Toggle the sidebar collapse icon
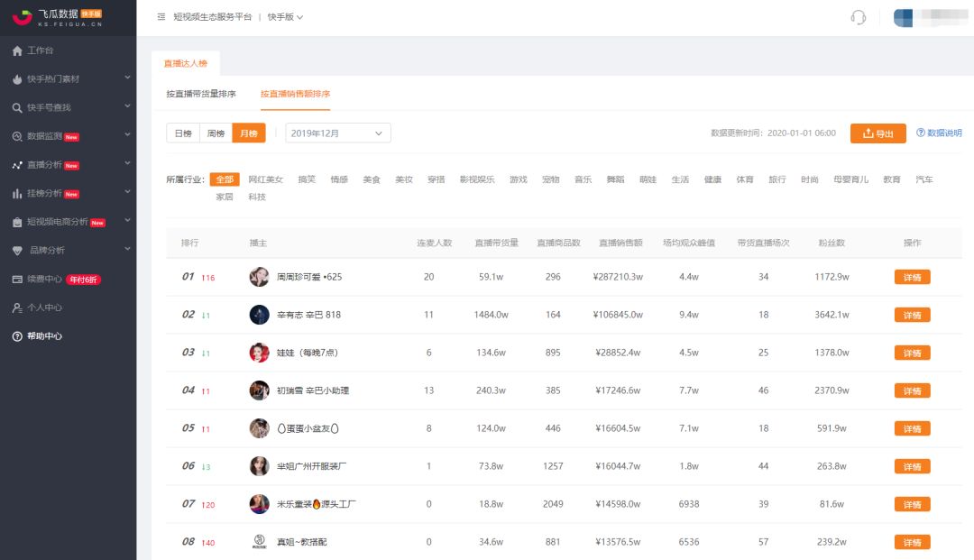The width and height of the screenshot is (974, 560). tap(161, 17)
